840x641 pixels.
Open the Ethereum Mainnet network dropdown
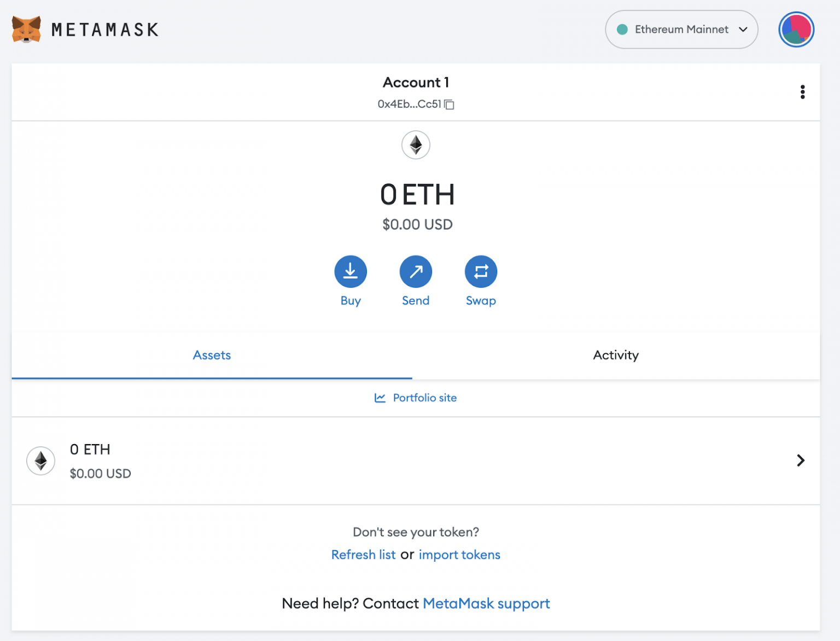pyautogui.click(x=681, y=30)
